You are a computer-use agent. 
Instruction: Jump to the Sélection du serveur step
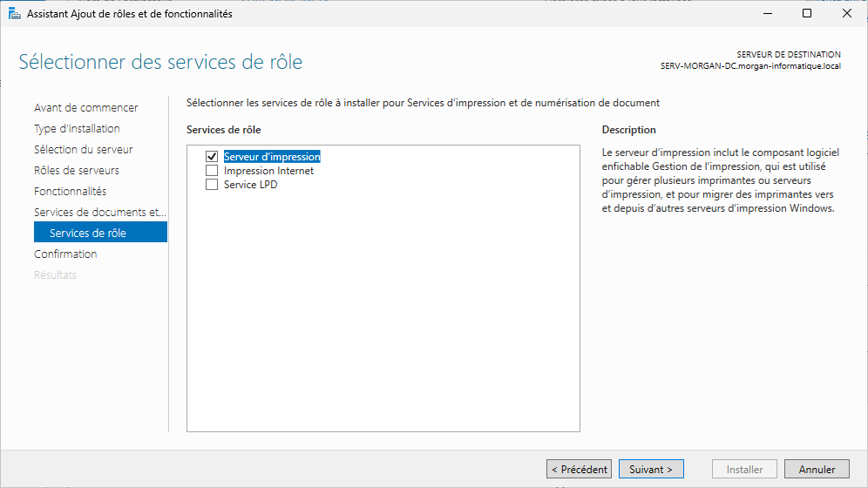click(x=83, y=150)
